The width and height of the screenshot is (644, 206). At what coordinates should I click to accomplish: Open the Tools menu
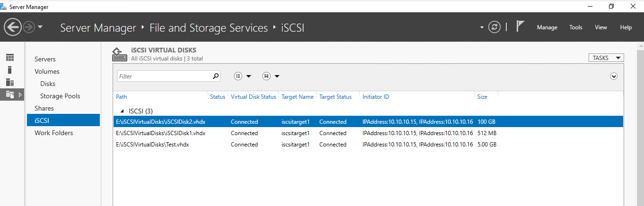pyautogui.click(x=576, y=27)
